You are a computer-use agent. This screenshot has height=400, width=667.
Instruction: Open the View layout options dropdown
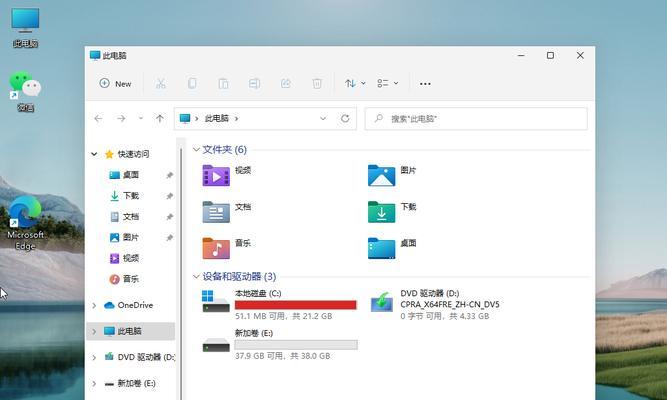pyautogui.click(x=388, y=83)
